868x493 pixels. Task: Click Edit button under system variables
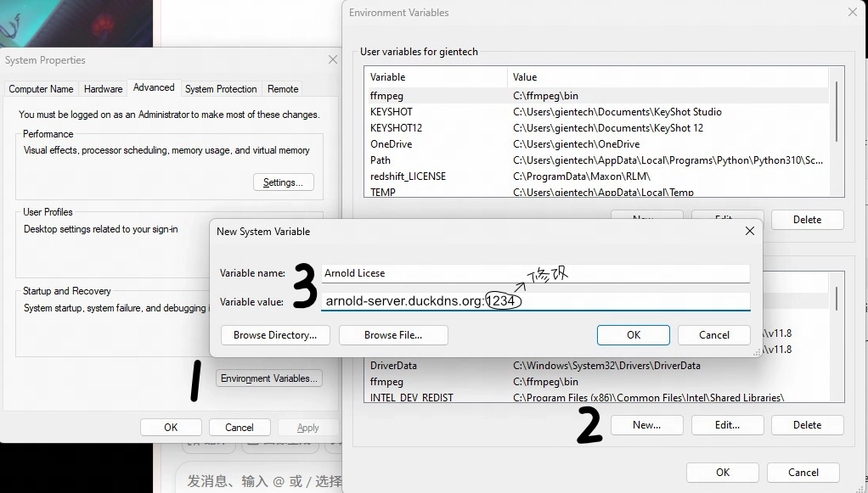(x=727, y=425)
